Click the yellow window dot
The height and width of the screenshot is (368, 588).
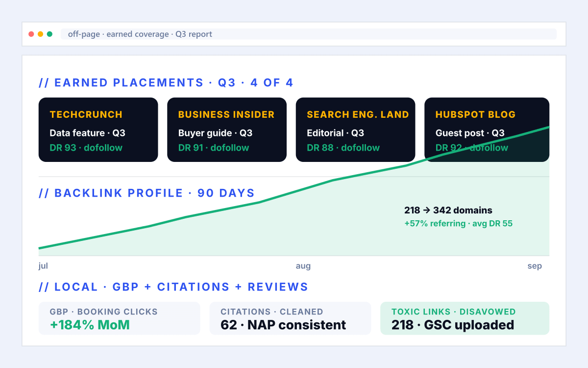[41, 34]
